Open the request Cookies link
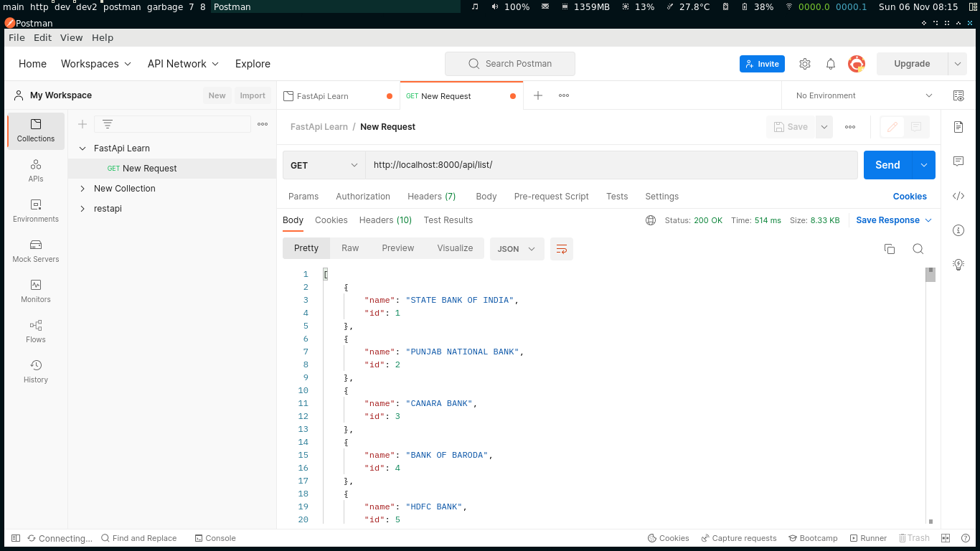The image size is (980, 551). 910,197
